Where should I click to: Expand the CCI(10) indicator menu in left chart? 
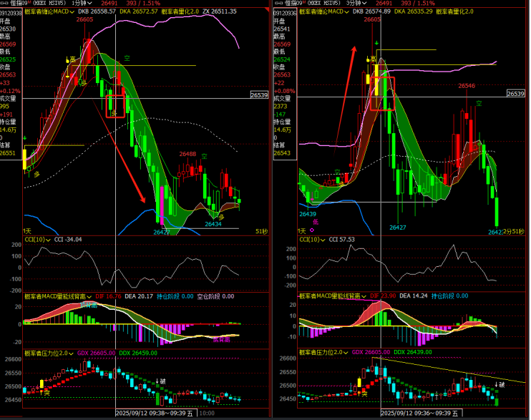click(37, 239)
